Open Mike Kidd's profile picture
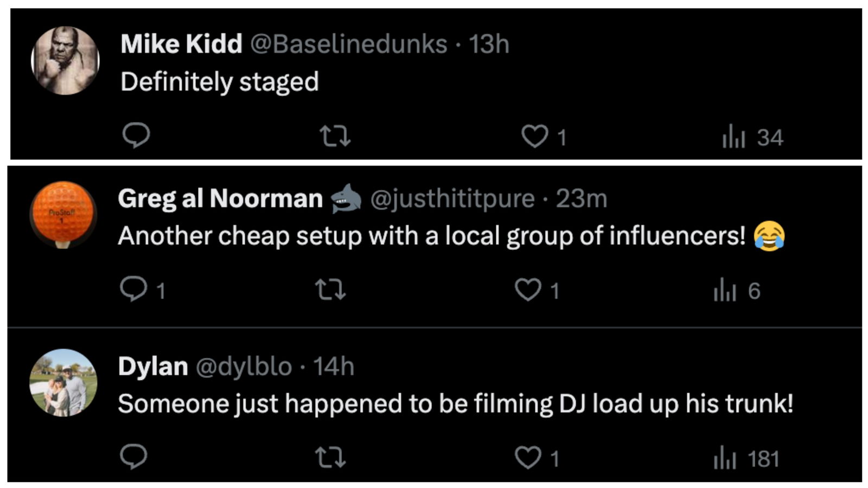Screen dimensions: 868x488 tap(65, 61)
